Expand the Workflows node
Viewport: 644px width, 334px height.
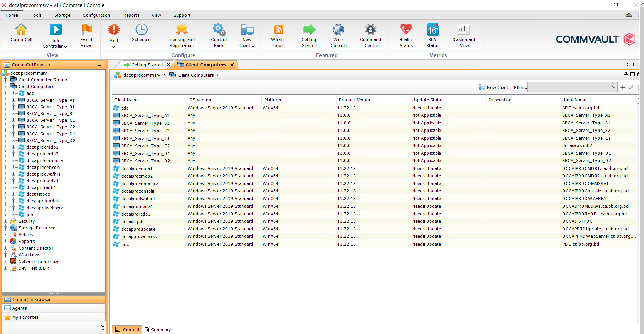(x=6, y=255)
